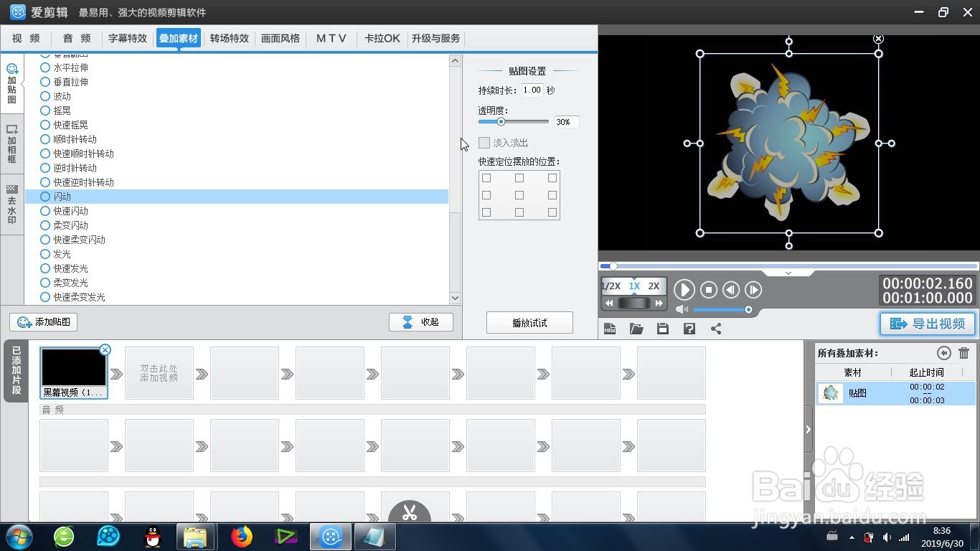This screenshot has width=980, height=551.
Task: Click the play button in preview
Action: click(684, 290)
